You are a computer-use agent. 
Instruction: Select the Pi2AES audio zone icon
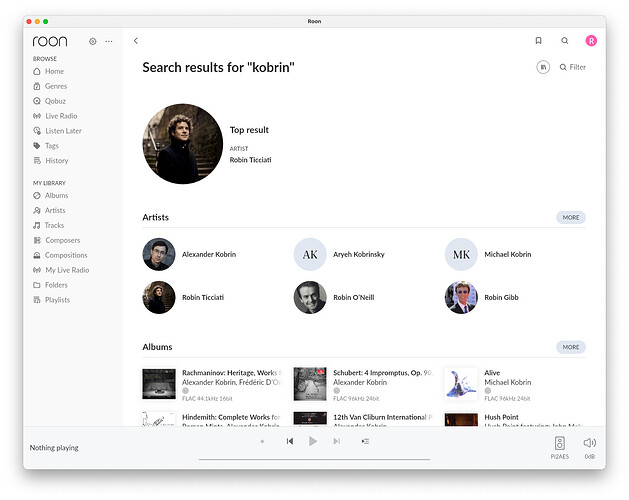(559, 443)
